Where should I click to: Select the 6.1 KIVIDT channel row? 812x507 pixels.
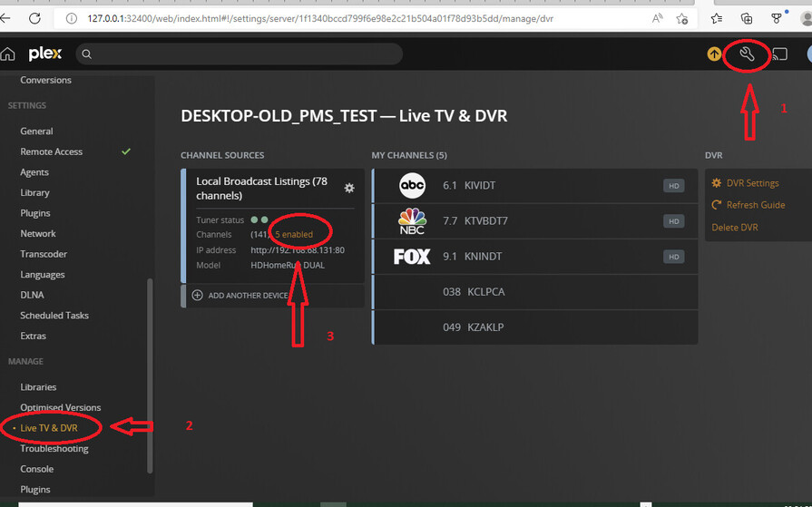click(535, 185)
